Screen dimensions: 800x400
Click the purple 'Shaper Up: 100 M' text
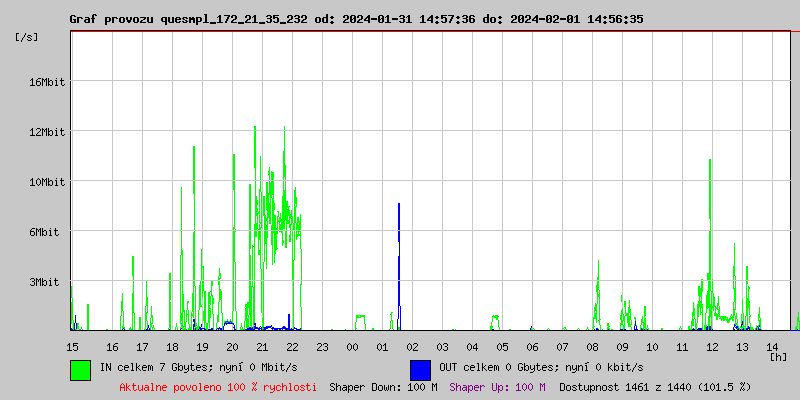[497, 387]
